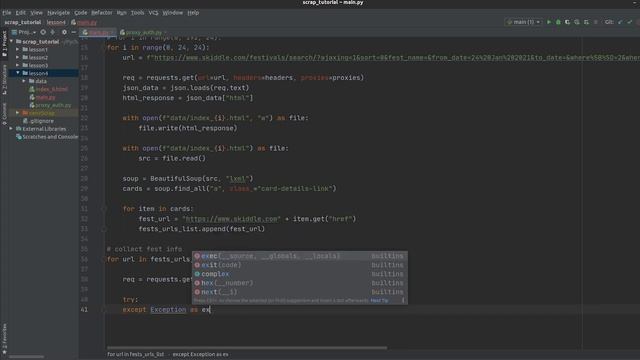Toggle the Commit tool window stripe button
Screen dimensions: 640x360
tap(4, 113)
